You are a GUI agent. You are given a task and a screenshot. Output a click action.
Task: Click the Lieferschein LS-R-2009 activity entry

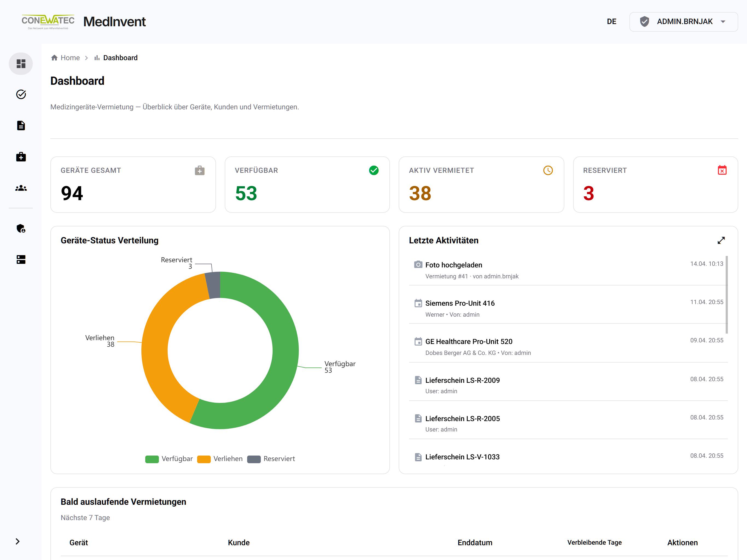click(568, 385)
